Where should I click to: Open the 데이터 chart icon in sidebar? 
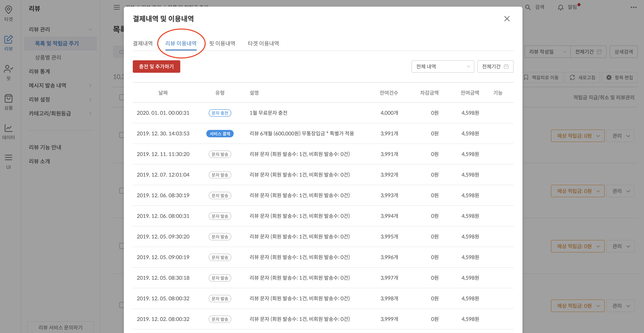pos(9,128)
